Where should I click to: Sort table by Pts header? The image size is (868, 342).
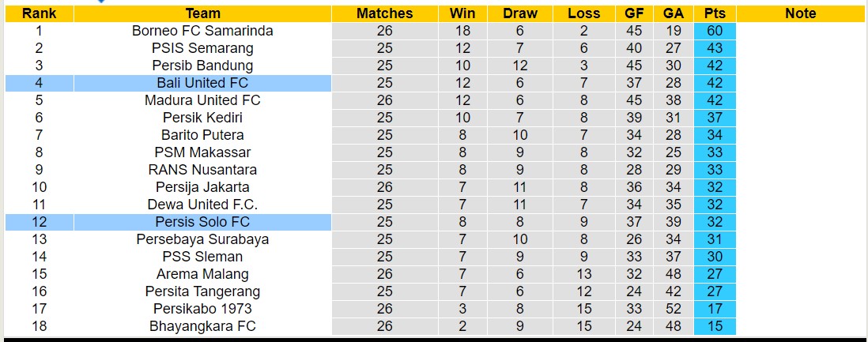[x=715, y=13]
